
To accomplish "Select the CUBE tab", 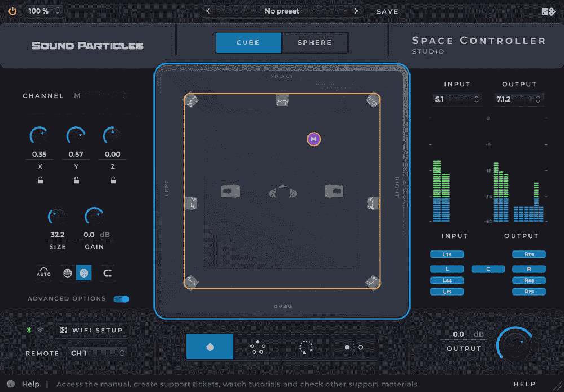I will (x=248, y=42).
